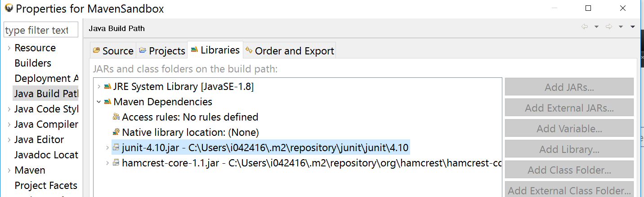Go back with the left arrow icon
644x197 pixels.
[x=585, y=27]
